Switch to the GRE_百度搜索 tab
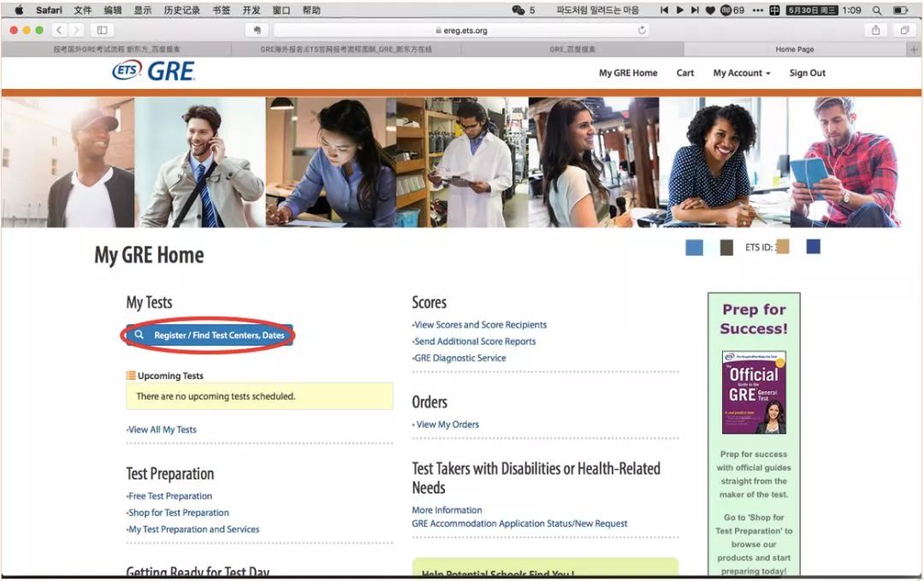The image size is (924, 581). point(572,50)
